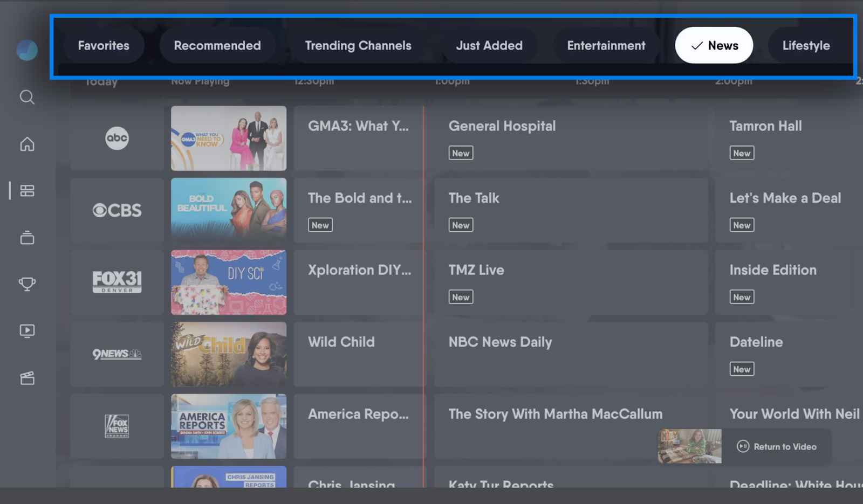Select the Just Added filter

[x=489, y=45]
